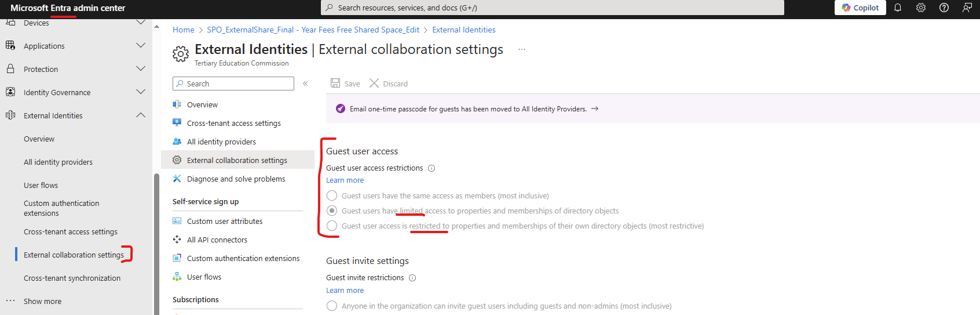Open SPO_ExternalShare_Final breadcrumb link
980x315 pixels.
coord(313,30)
